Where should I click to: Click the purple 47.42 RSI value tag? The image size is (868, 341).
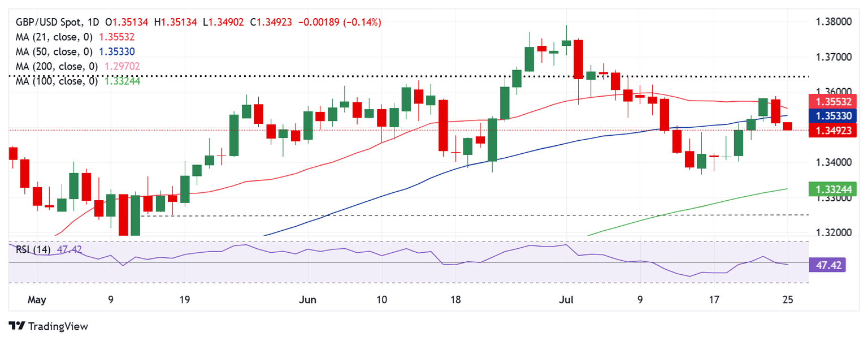[x=828, y=264]
